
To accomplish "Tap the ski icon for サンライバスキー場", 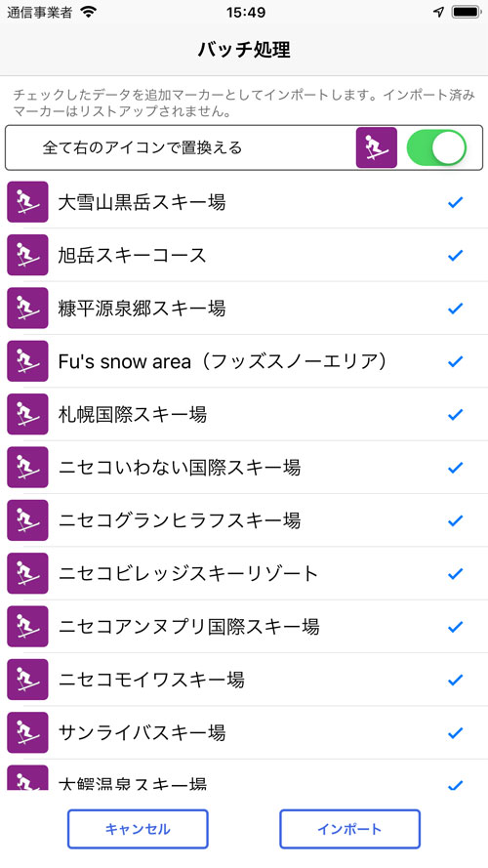I will click(27, 732).
